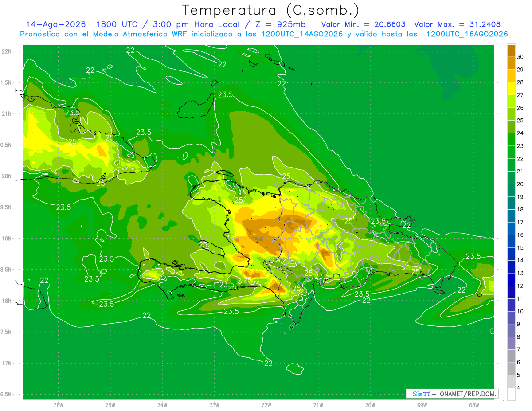Click the legend label "4"
The image size is (532, 411).
(519, 388)
